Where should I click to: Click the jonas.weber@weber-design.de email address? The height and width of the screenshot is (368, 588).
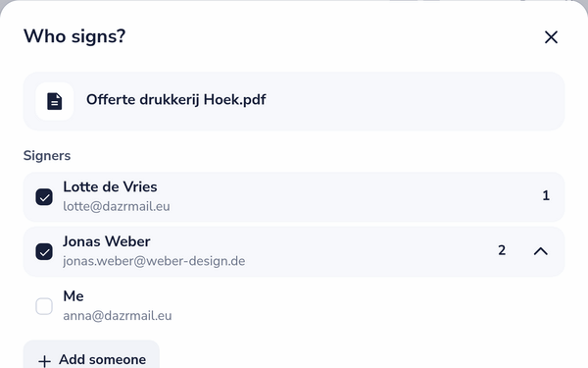(x=154, y=261)
